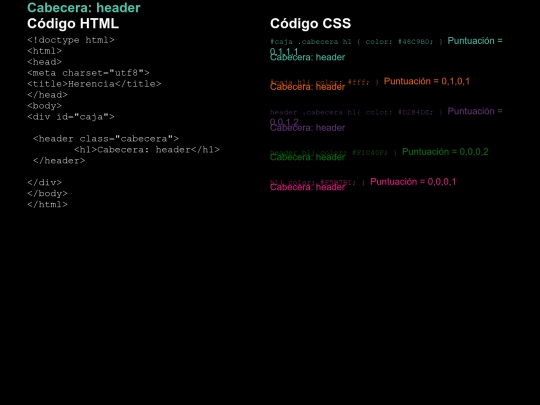Click the orange "Puntuación = 0,1,0,1" text
Viewport: 540px width, 405px height.
point(427,82)
